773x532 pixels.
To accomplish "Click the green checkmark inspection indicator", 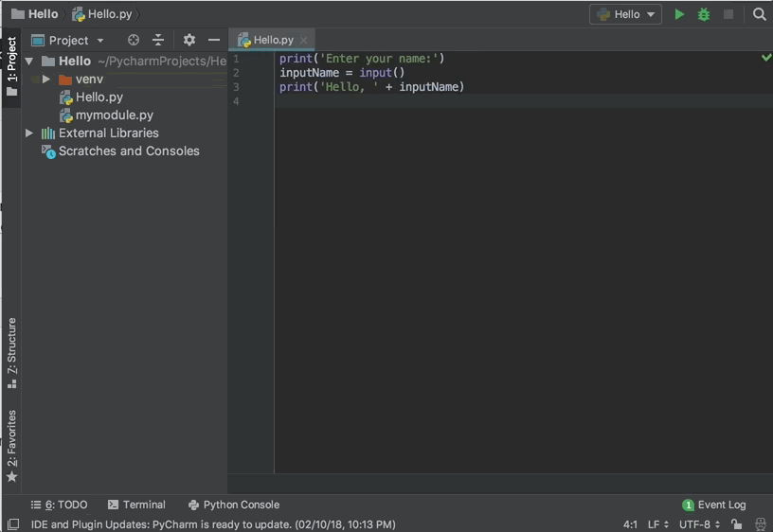I will [x=766, y=58].
